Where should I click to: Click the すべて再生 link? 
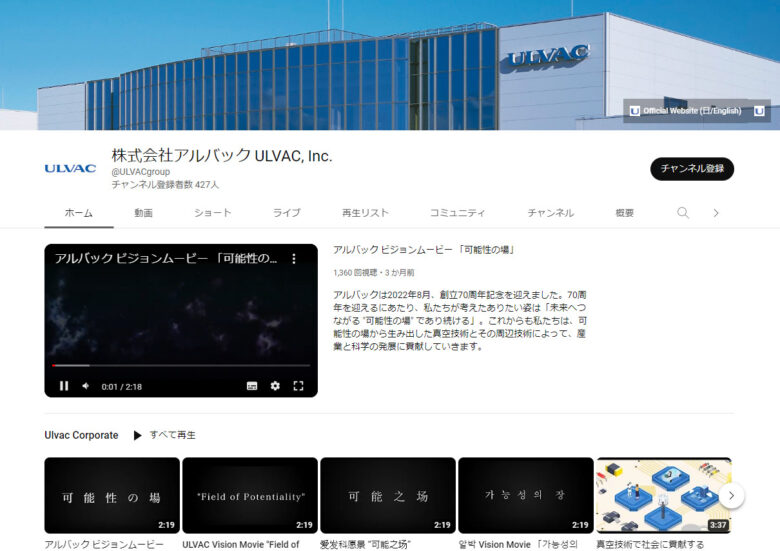pos(172,435)
